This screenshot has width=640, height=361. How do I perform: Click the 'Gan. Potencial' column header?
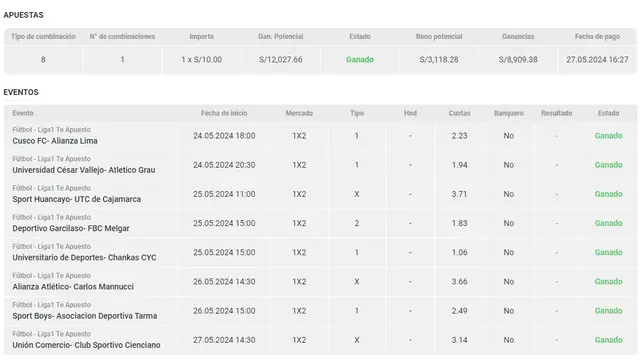click(x=280, y=36)
